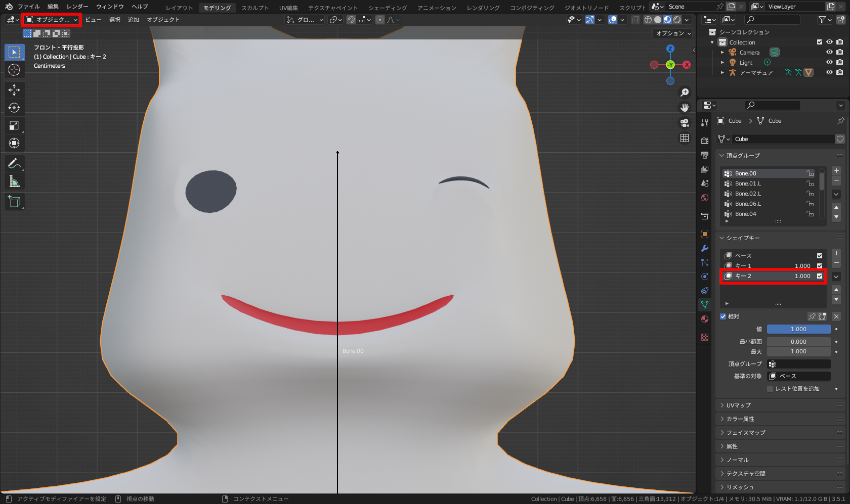This screenshot has width=850, height=504.
Task: Hide the Camera object in outliner
Action: 829,53
